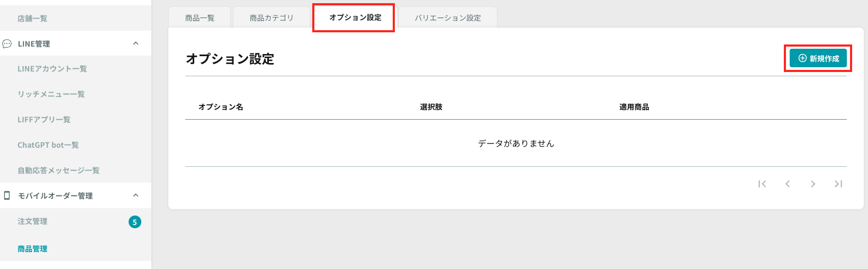Open LINEアカウント一覧 in the sidebar
868x269 pixels.
tap(52, 69)
